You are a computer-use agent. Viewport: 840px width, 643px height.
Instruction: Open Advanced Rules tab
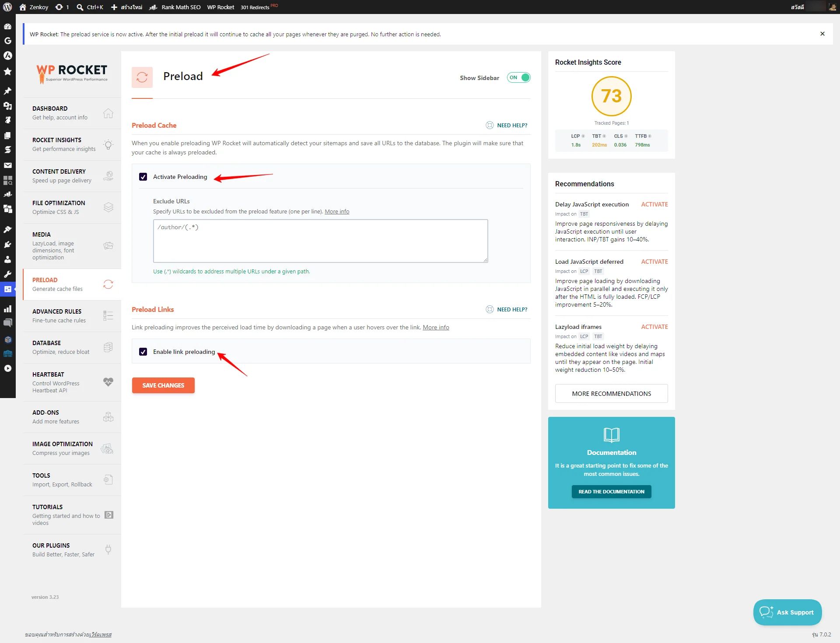[72, 316]
